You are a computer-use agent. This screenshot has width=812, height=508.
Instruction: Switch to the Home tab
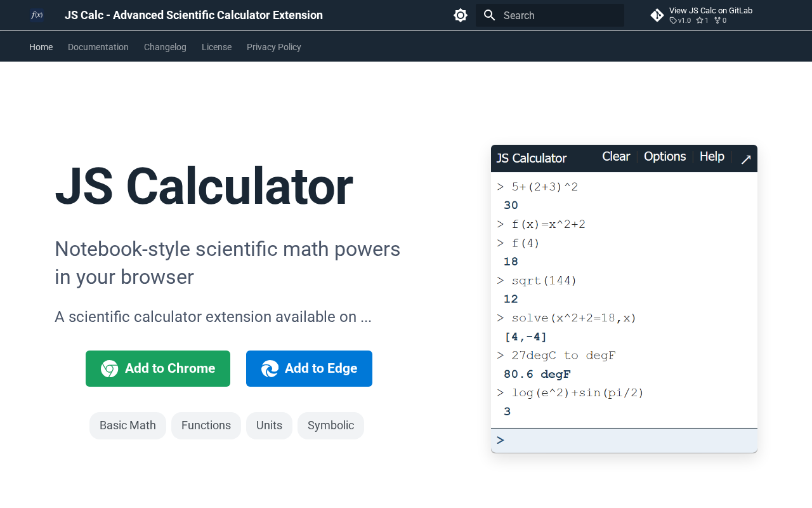[x=41, y=47]
